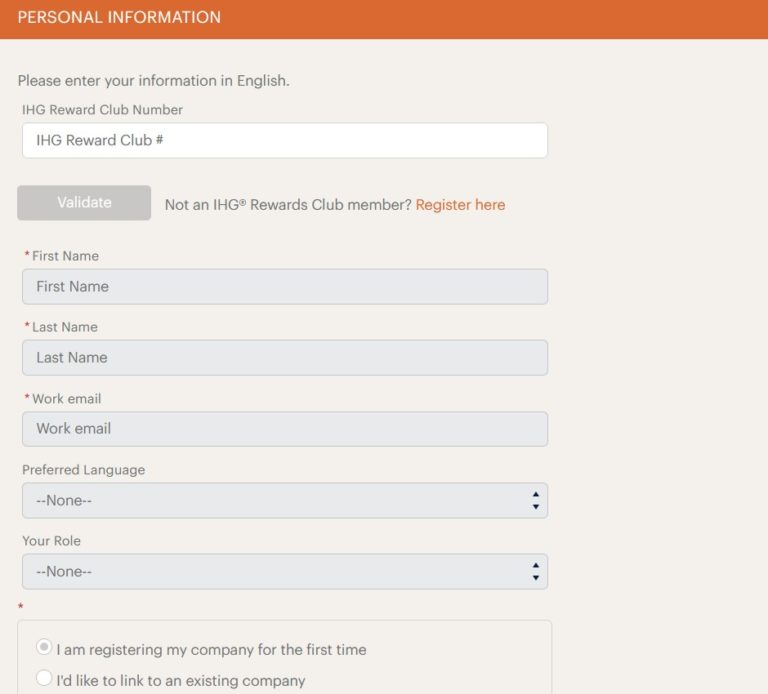Choose 'link to an existing company' radio button

44,679
